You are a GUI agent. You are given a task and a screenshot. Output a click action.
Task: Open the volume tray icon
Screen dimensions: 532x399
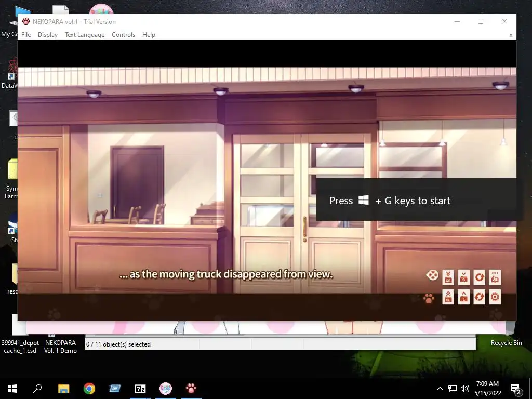[465, 389]
